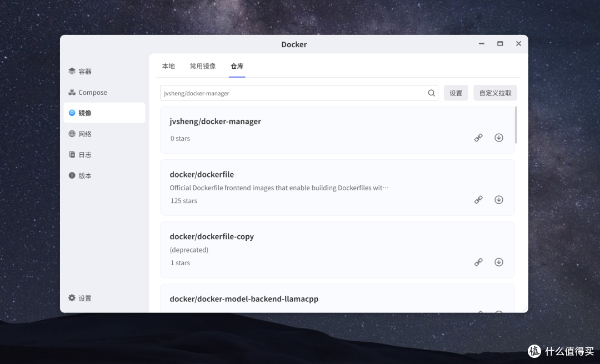Click the results list scrollbar
Image resolution: width=600 pixels, height=364 pixels.
click(x=516, y=125)
